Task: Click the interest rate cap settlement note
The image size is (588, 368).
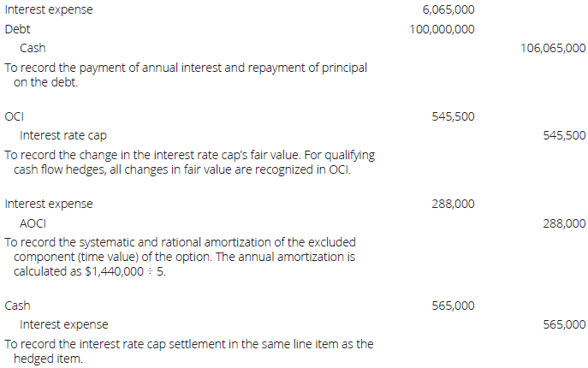Action: point(188,351)
